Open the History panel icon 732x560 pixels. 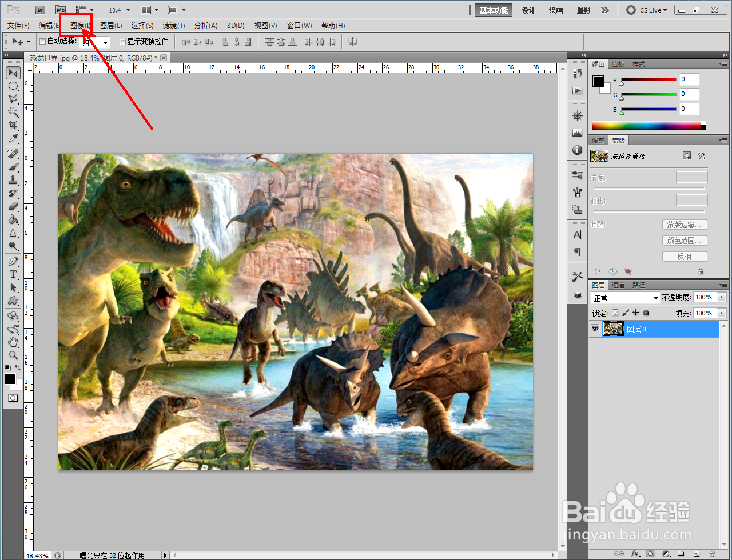pos(578,74)
